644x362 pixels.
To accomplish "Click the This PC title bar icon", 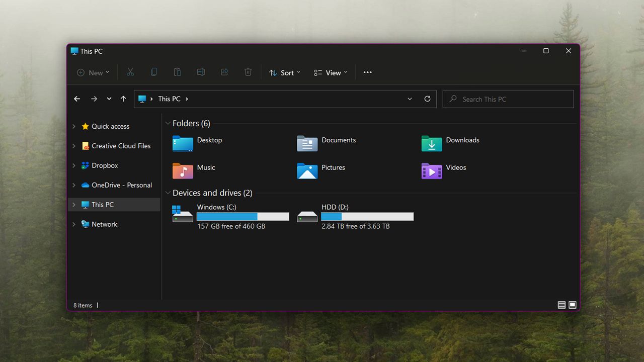I will click(74, 51).
